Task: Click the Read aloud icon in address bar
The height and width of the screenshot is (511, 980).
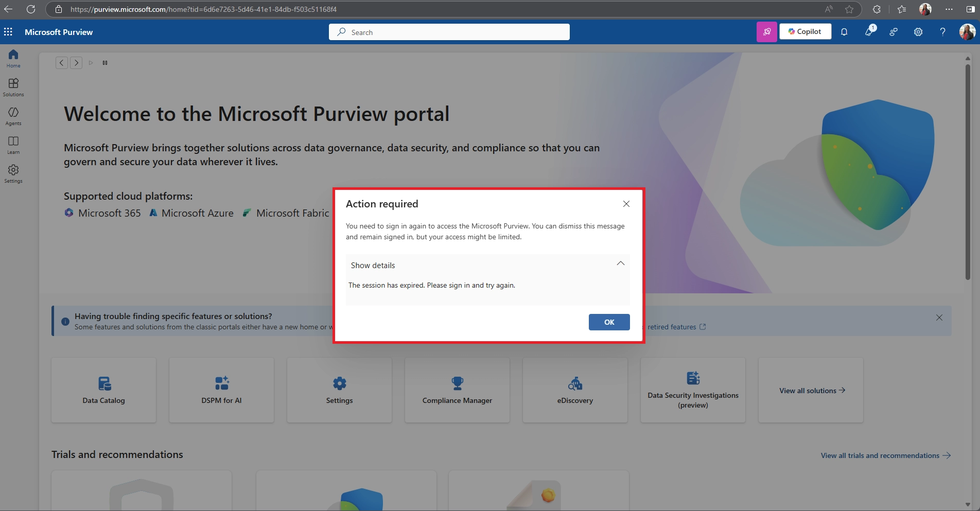Action: point(829,9)
